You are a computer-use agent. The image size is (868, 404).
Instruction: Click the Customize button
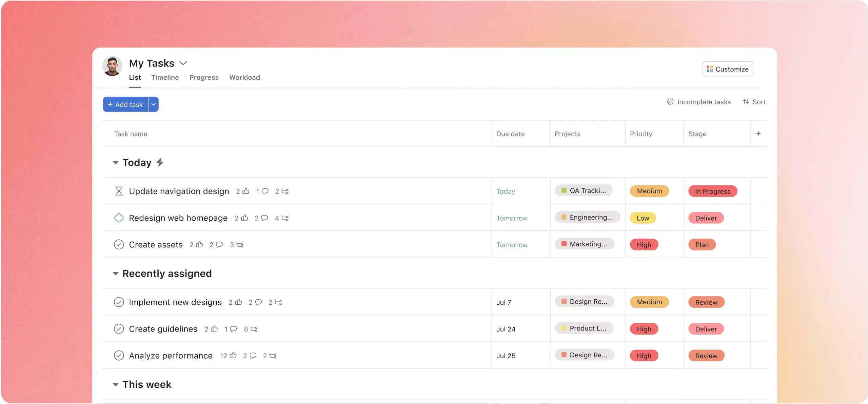point(727,68)
